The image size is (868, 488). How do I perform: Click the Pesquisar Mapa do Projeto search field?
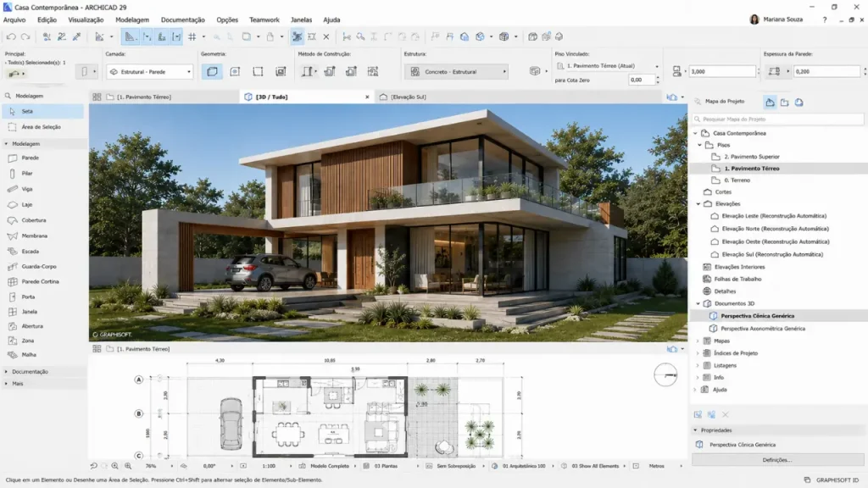[778, 119]
